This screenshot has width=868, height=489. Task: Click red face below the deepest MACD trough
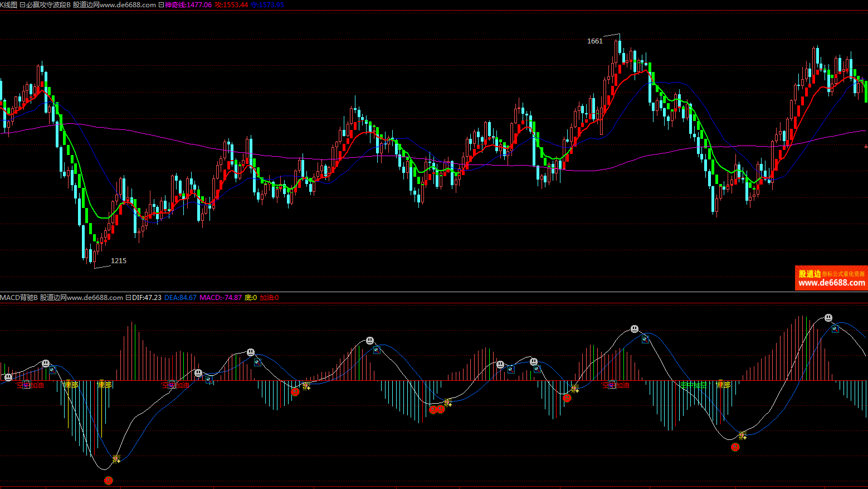coord(109,480)
